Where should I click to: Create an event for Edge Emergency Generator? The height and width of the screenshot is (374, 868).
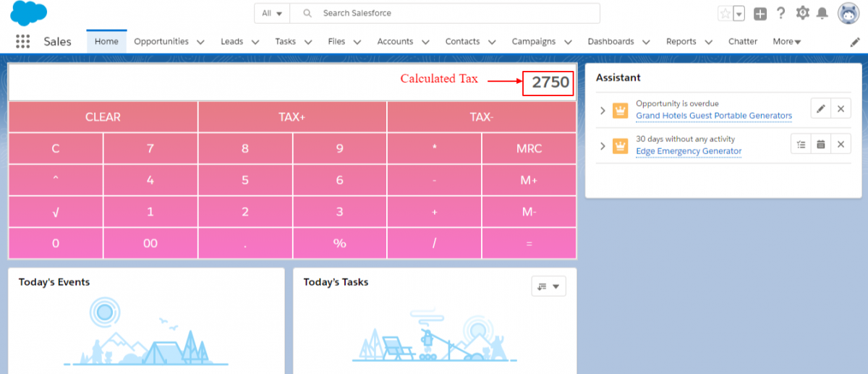click(821, 145)
